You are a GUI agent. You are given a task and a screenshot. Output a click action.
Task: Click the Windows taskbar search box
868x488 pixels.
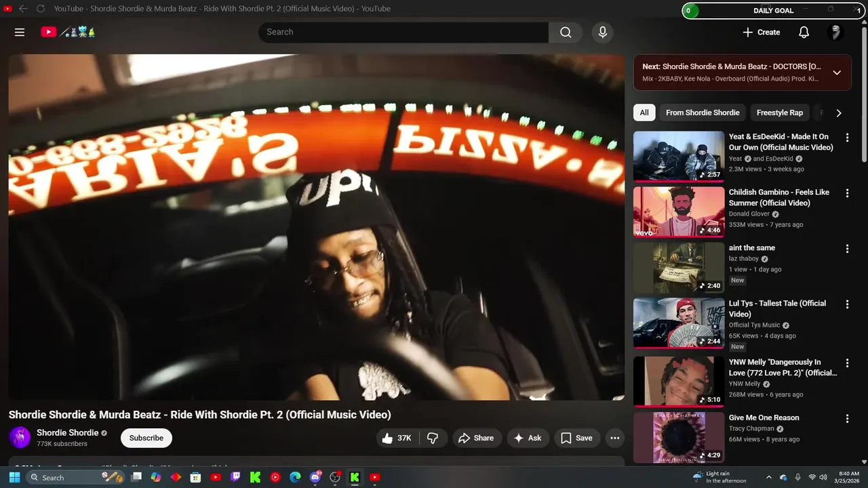click(76, 477)
